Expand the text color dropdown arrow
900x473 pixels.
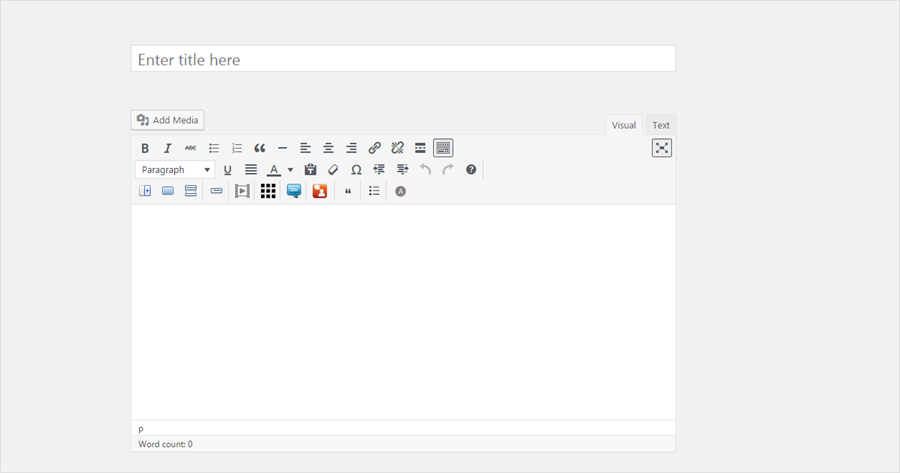[x=290, y=170]
